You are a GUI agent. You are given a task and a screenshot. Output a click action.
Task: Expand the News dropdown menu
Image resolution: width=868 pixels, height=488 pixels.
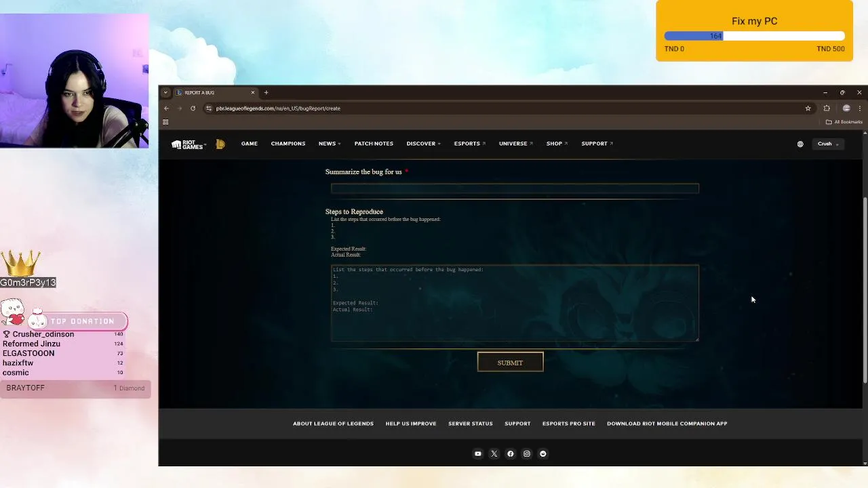(330, 144)
